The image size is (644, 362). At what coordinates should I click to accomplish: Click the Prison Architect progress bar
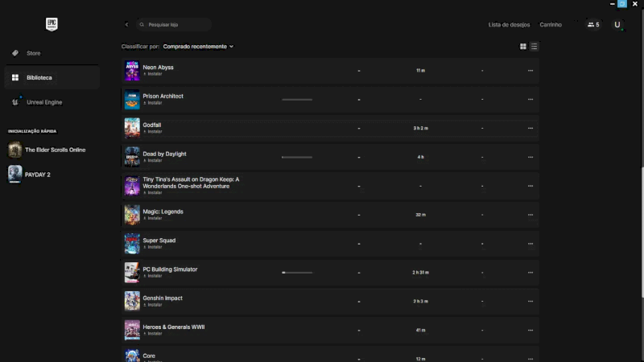[297, 100]
